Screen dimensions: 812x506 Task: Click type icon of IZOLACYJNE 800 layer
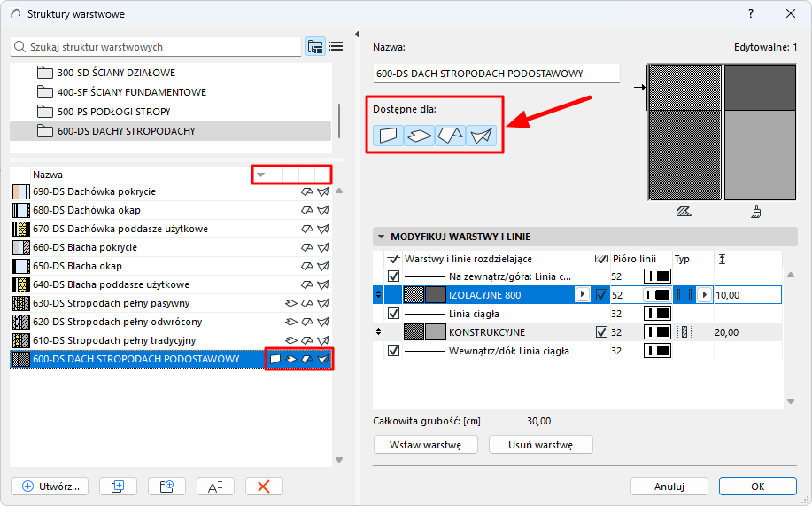(x=684, y=295)
